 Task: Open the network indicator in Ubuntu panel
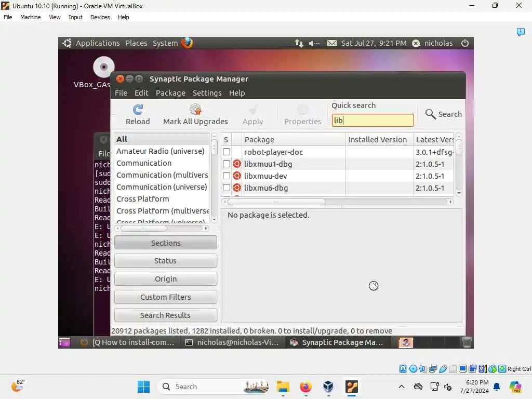[x=299, y=43]
